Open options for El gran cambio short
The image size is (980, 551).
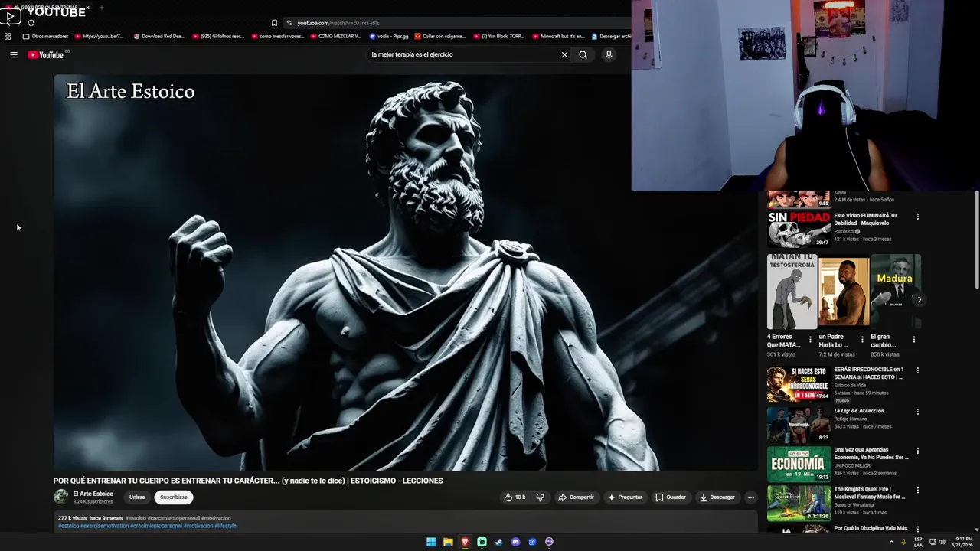pyautogui.click(x=913, y=339)
